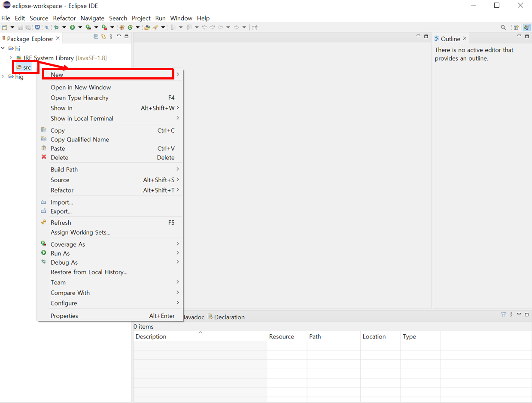Click the Forward navigation arrow icon
This screenshot has height=403, width=532.
(236, 27)
